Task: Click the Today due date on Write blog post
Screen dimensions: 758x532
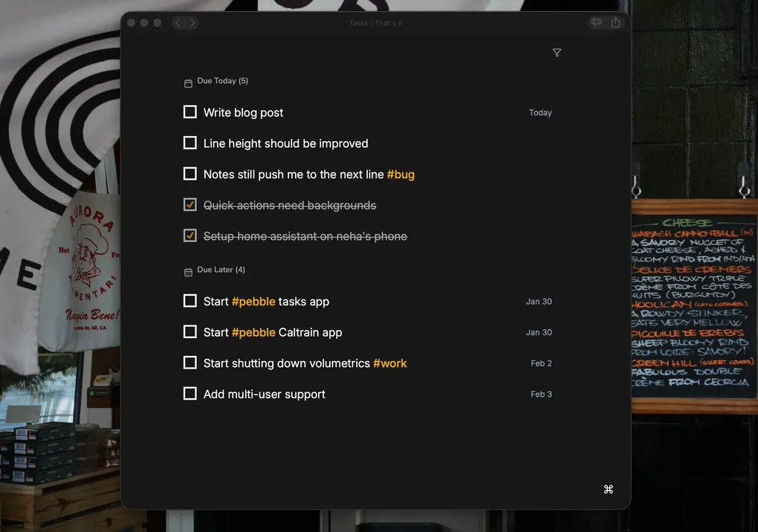Action: point(540,113)
